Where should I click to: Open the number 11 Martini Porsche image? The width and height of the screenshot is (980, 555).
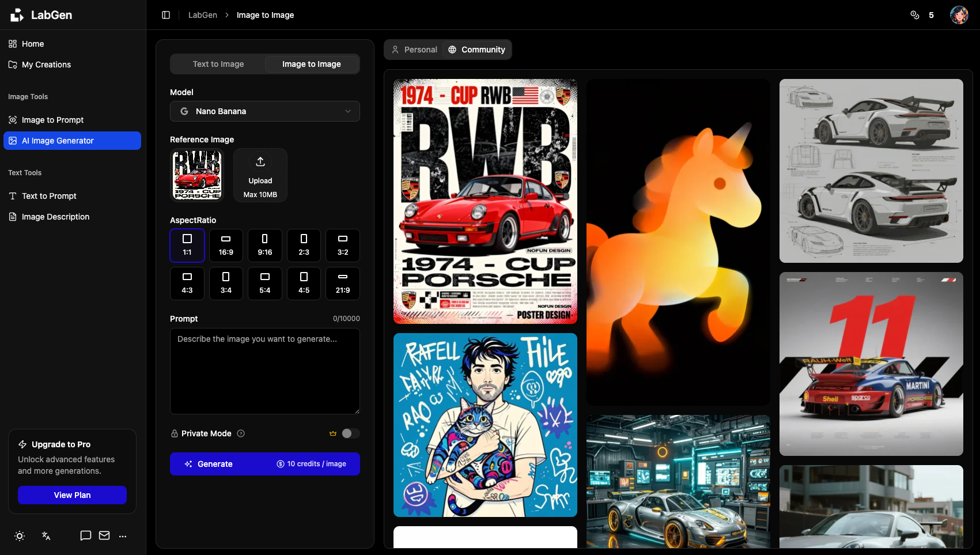(x=871, y=364)
